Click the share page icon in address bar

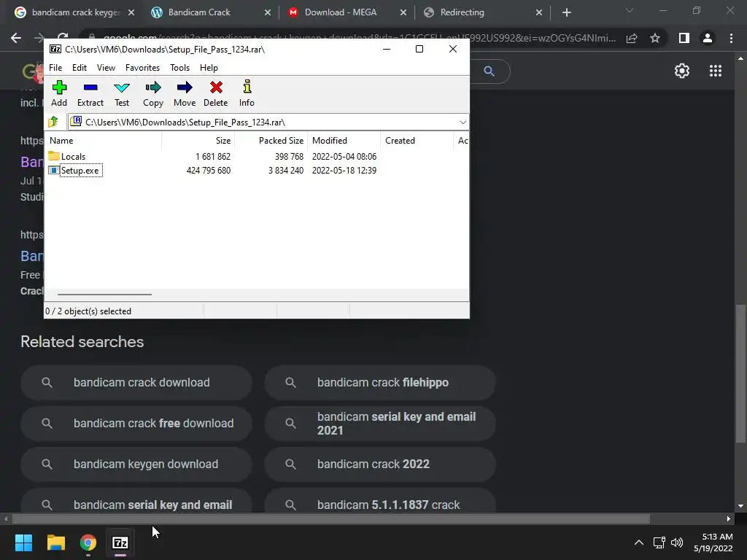point(632,38)
